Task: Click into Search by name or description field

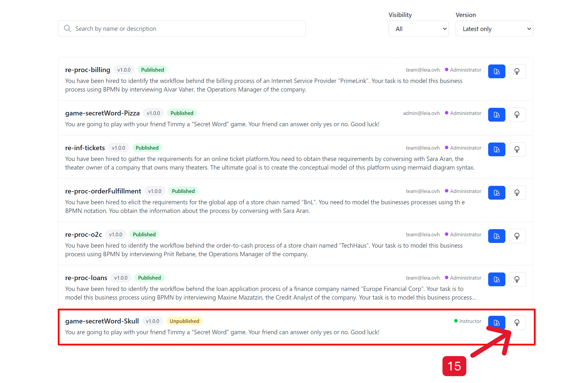Action: 185,29
